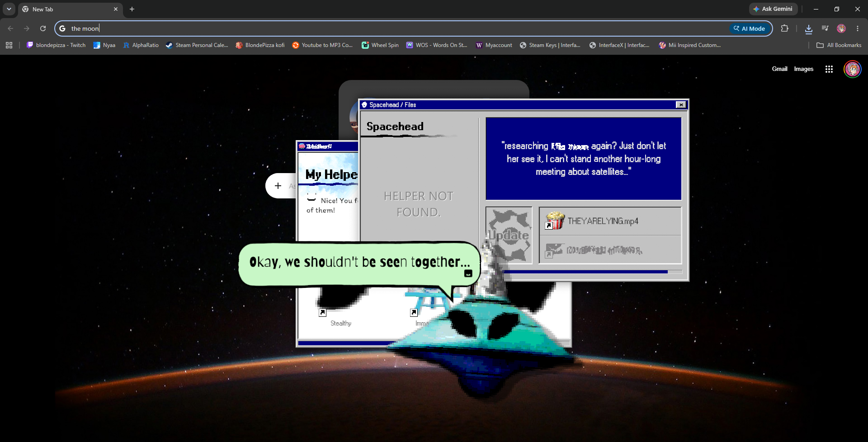Open WOS - Words On Stream bookmark

[437, 45]
